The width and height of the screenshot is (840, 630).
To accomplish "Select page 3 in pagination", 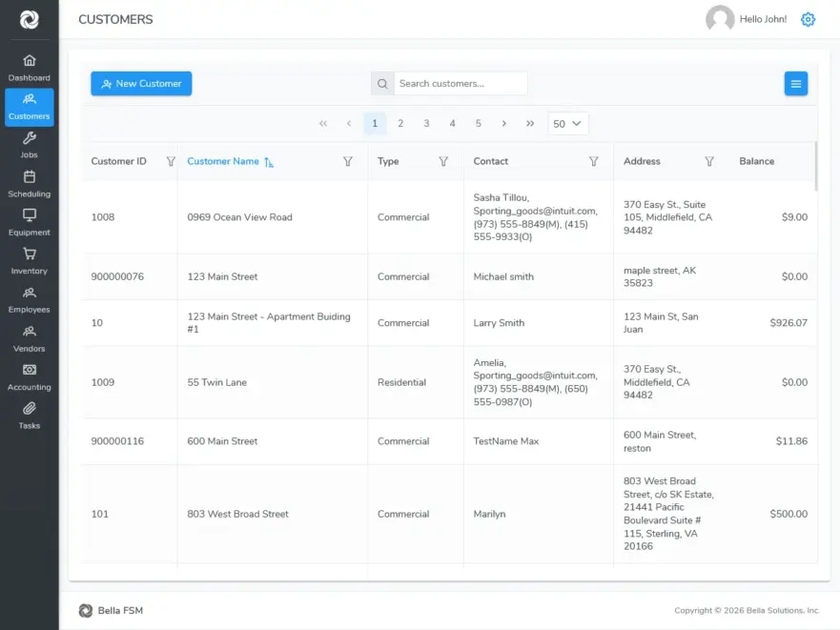I will pos(426,123).
